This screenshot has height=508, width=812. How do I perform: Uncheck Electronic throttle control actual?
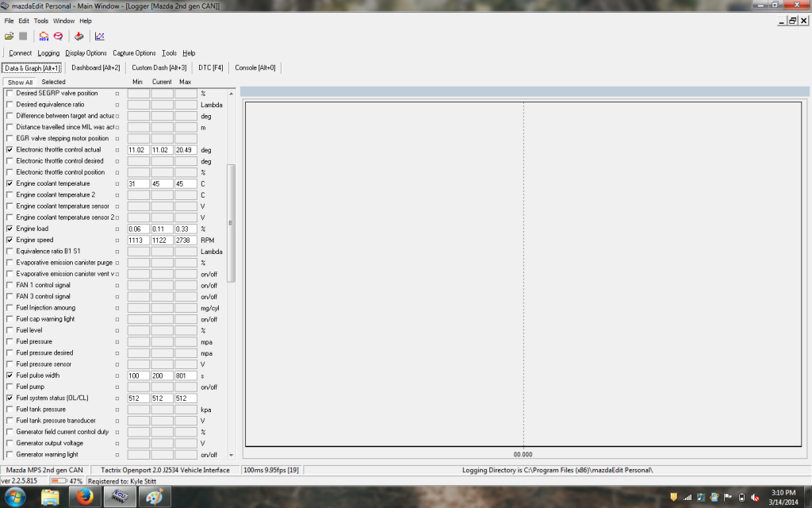click(10, 150)
